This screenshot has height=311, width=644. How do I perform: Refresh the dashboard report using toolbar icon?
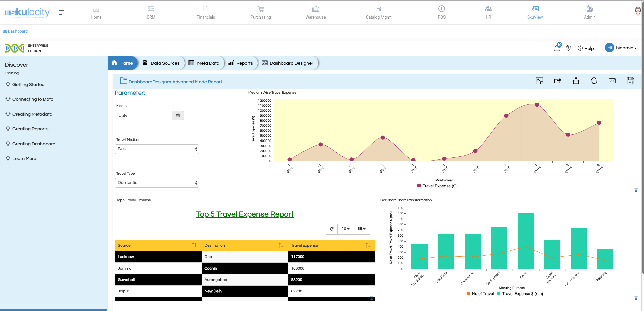tap(594, 81)
